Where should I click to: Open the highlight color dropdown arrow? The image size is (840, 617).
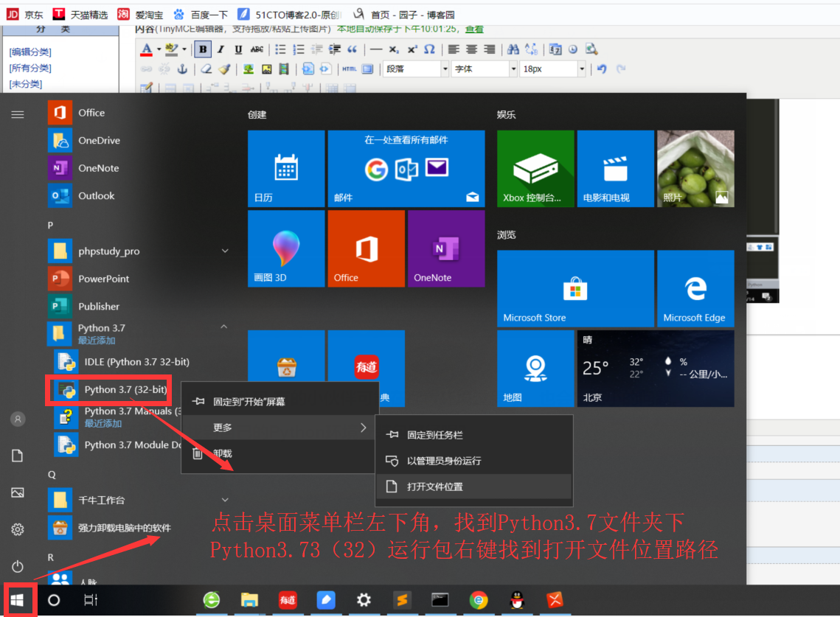point(184,49)
